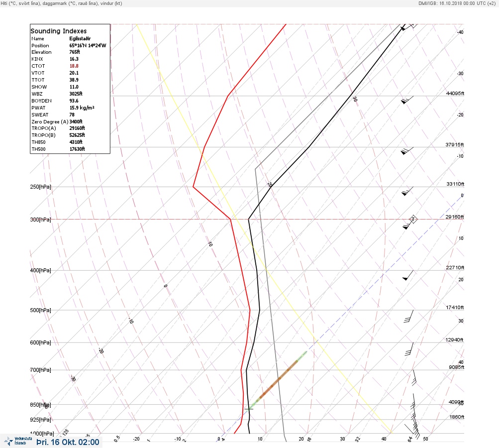499x448 pixels.
Task: Click the 700[hPa] pressure label
Action: click(x=40, y=370)
